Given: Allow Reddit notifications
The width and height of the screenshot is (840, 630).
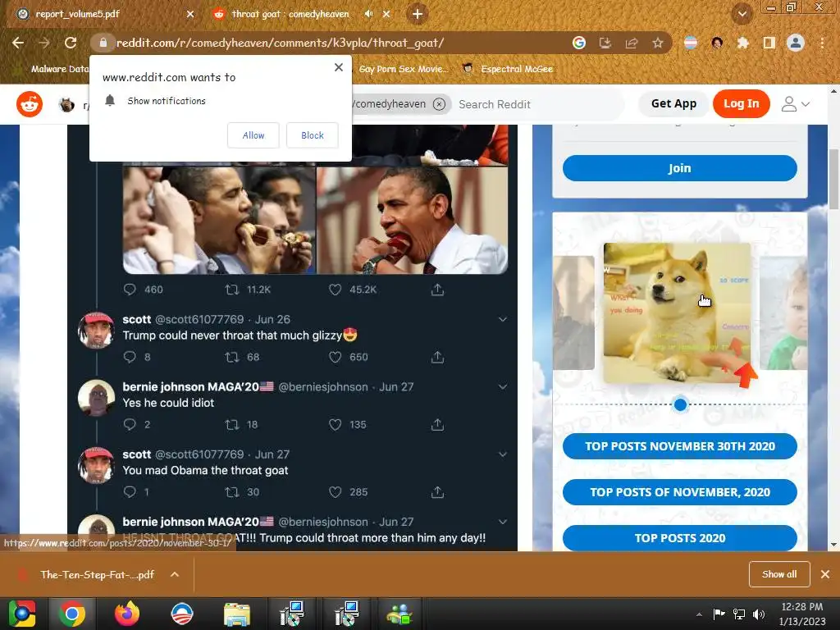Looking at the screenshot, I should [253, 135].
